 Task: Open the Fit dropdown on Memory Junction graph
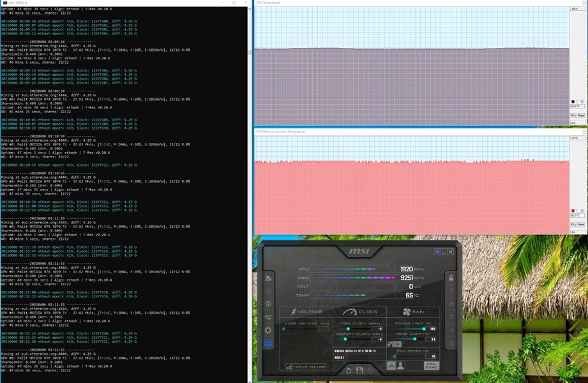573,224
